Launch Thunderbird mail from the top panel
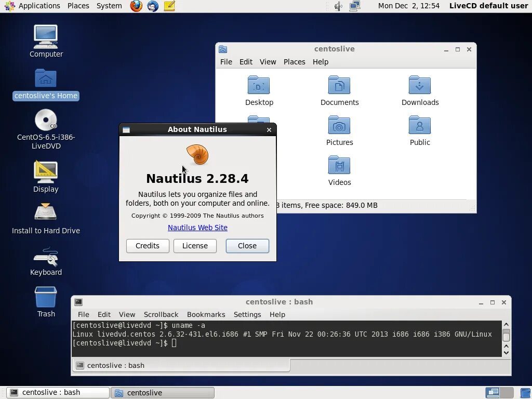The image size is (532, 399). pos(153,6)
